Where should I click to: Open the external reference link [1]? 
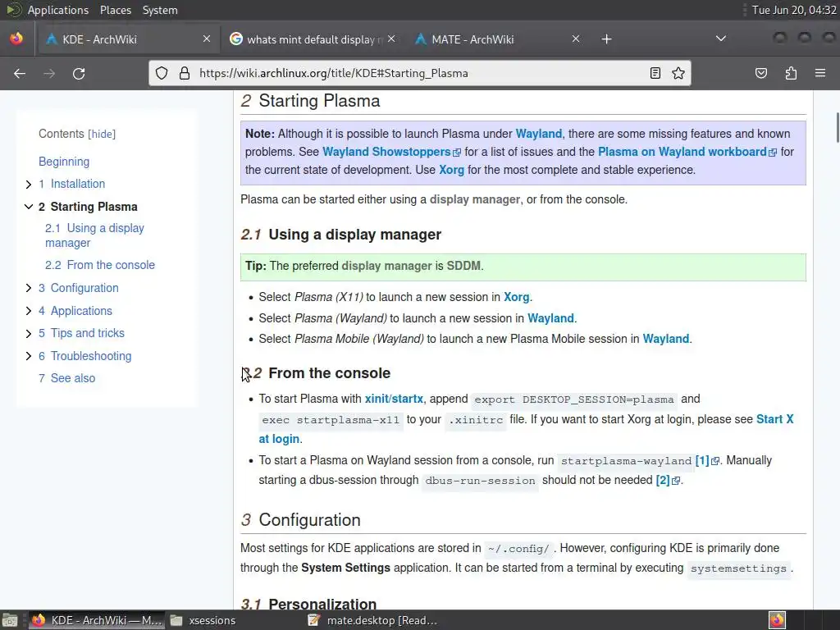[x=707, y=461]
